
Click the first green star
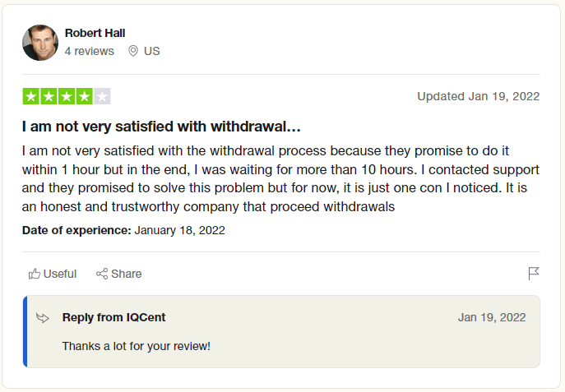coord(31,96)
